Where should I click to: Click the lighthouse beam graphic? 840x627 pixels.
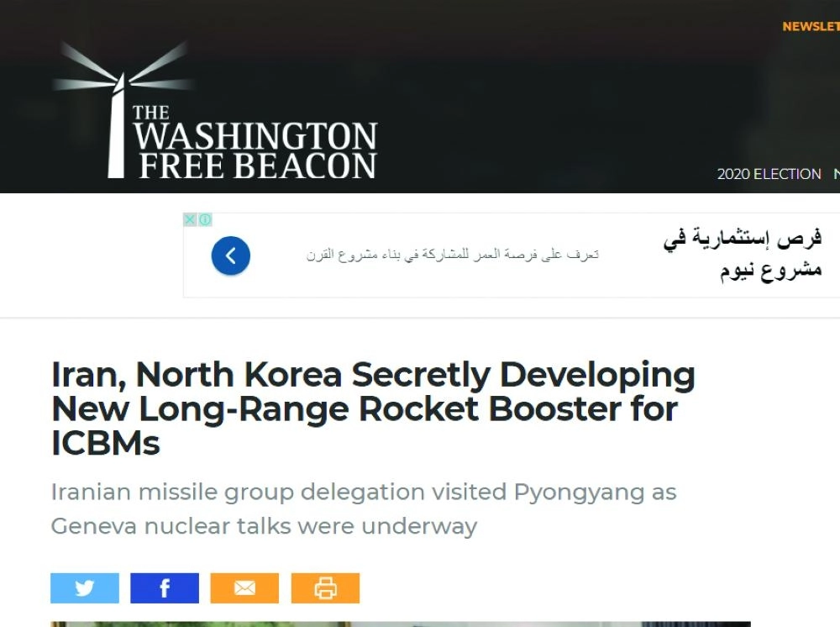coord(123,67)
